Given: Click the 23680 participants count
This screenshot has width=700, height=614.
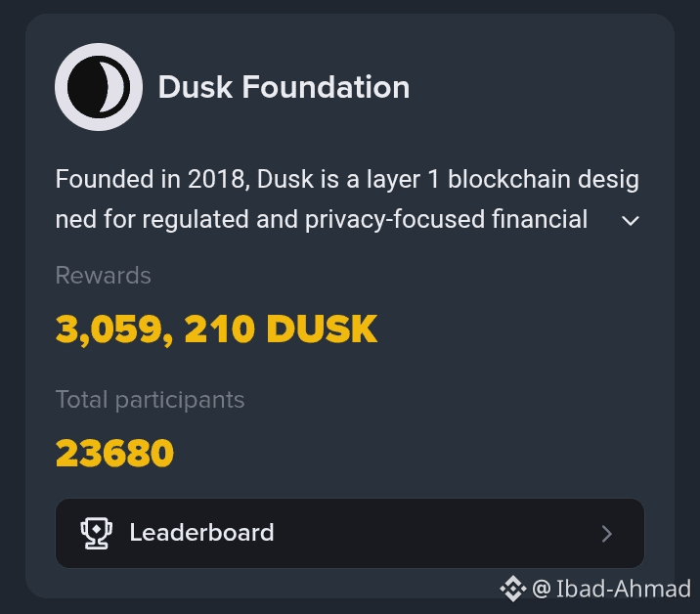Looking at the screenshot, I should click(114, 453).
